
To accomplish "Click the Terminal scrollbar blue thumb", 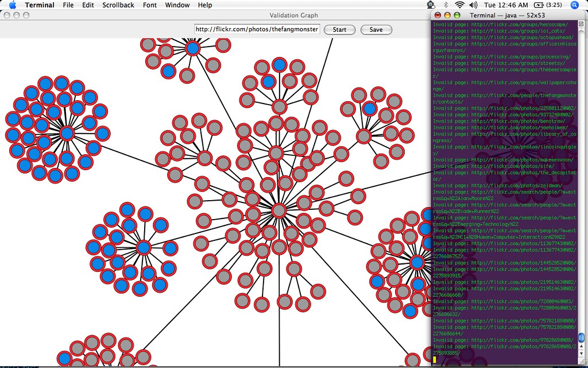I will [x=581, y=338].
